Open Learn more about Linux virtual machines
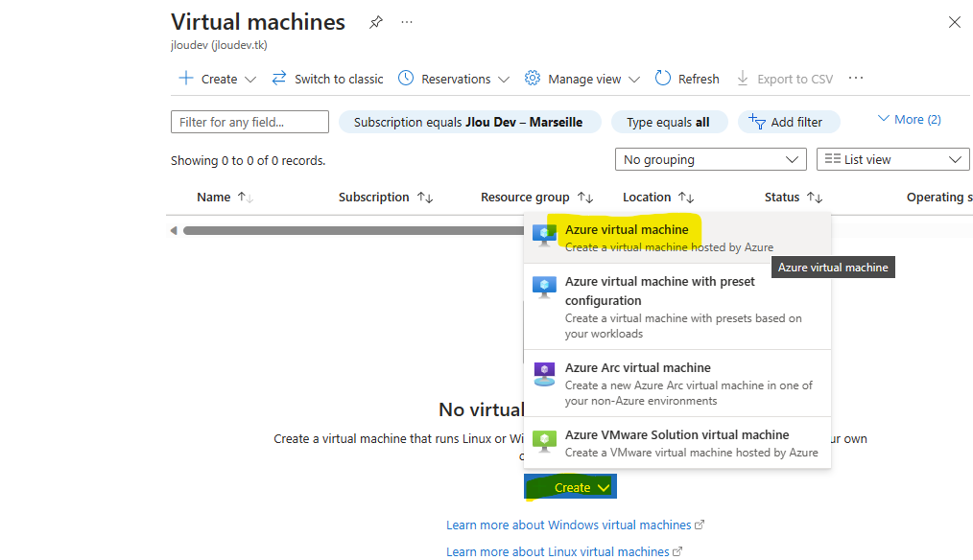Viewport: 973px width, 560px height. click(564, 551)
